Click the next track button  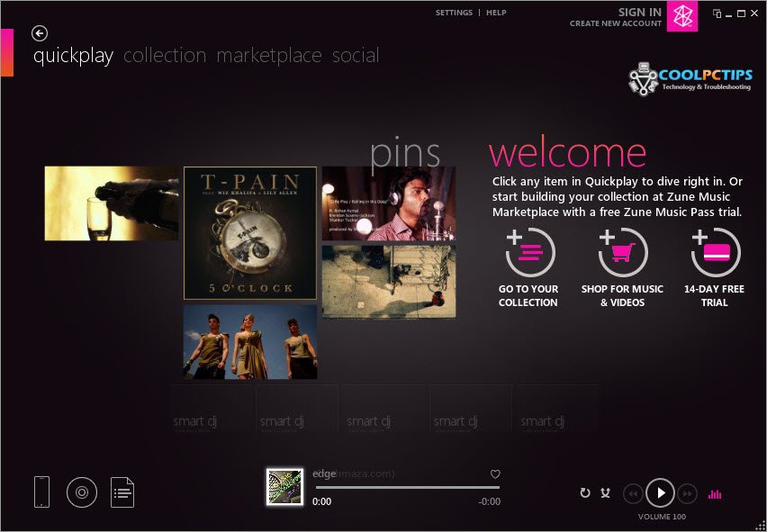(x=687, y=494)
